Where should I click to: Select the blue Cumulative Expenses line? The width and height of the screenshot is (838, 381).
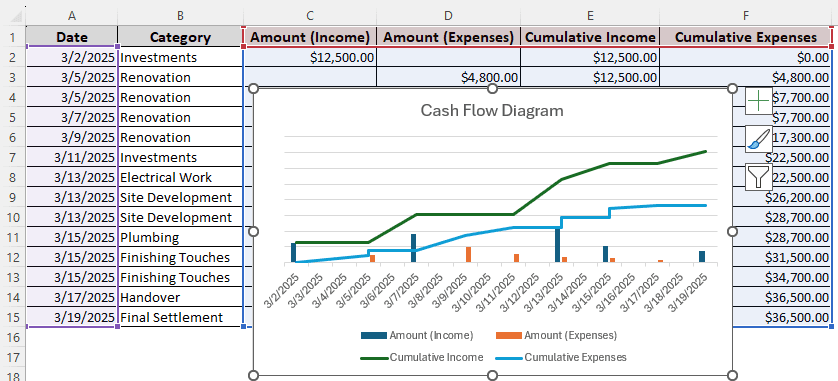coord(585,217)
